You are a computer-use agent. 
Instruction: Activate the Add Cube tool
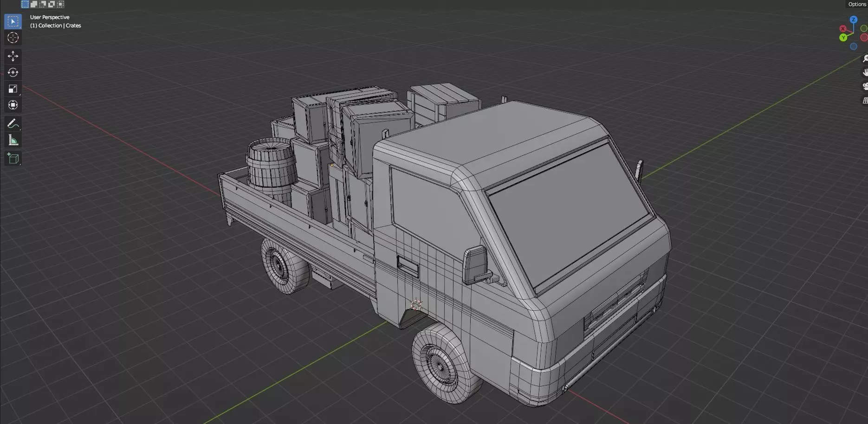click(x=13, y=159)
